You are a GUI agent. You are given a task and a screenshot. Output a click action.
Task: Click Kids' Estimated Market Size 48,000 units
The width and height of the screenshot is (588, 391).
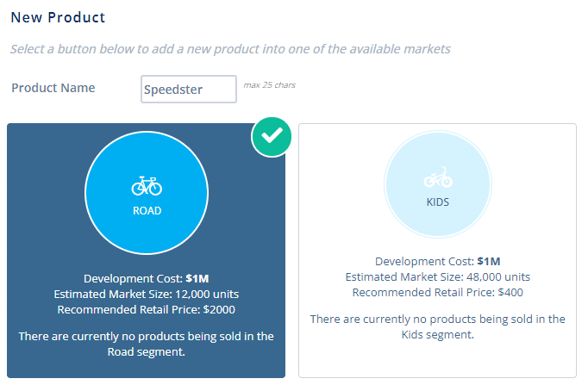coord(437,276)
